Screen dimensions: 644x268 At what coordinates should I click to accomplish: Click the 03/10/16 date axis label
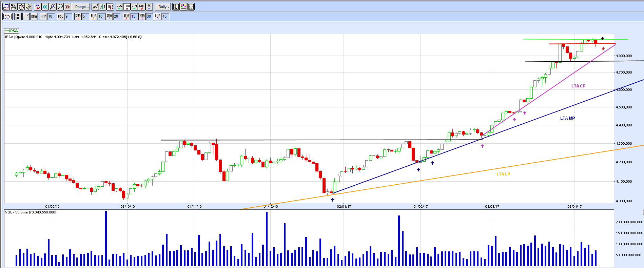click(128, 206)
